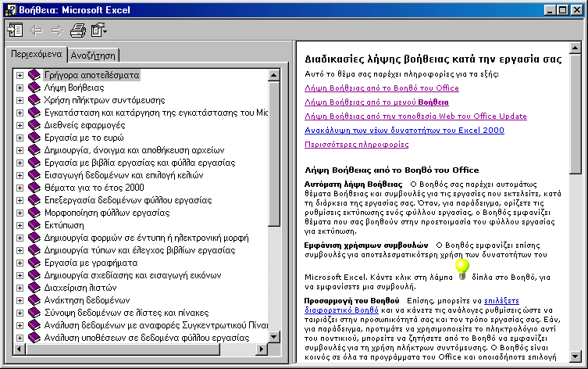Click the lightbulb tip icon in the help text
This screenshot has height=369, width=588.
462,270
